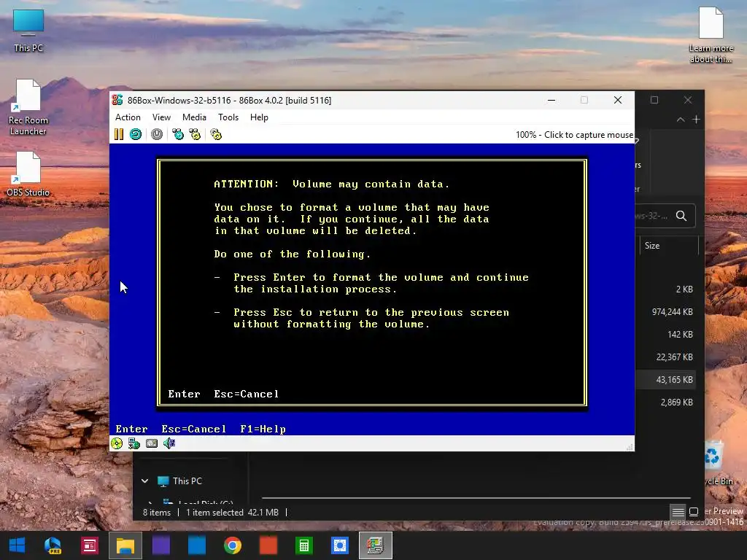Open the View menu
Image resolution: width=747 pixels, height=560 pixels.
(x=161, y=117)
